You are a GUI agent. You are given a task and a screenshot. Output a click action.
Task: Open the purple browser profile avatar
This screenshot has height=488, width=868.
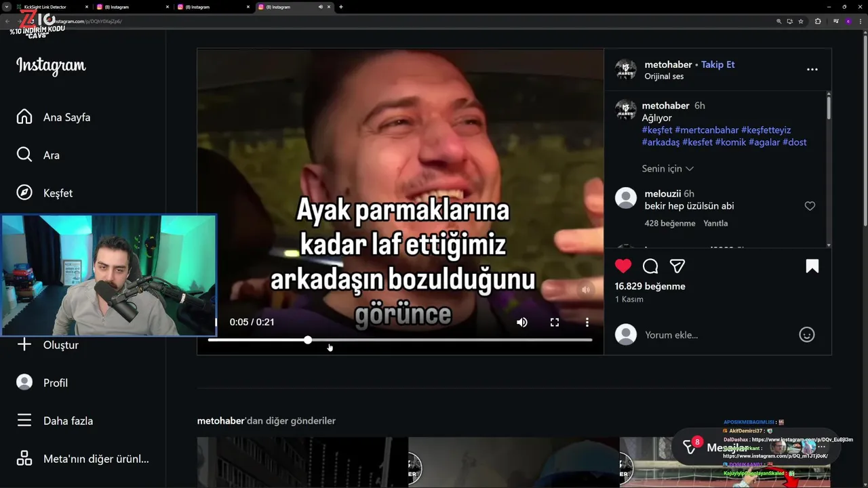(848, 22)
